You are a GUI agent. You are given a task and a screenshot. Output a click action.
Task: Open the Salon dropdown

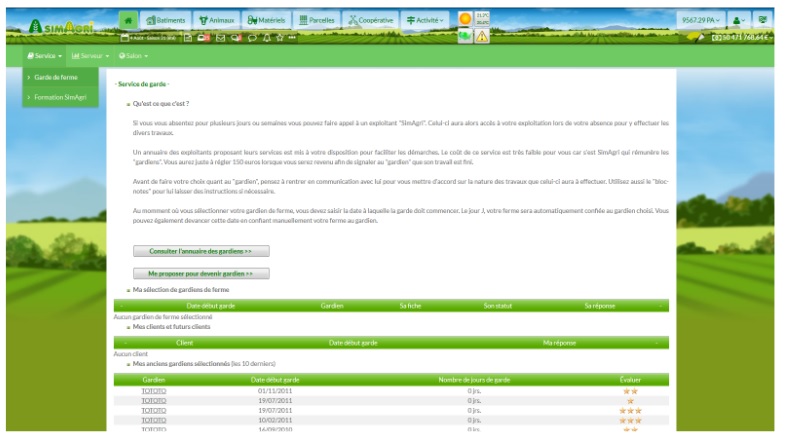tap(131, 56)
